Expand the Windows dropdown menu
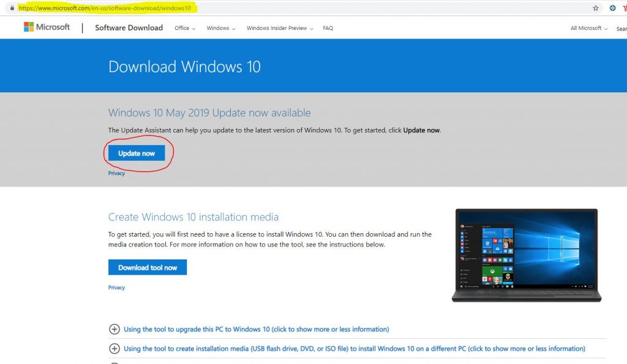Viewport: 627px width, 364px height. [220, 28]
